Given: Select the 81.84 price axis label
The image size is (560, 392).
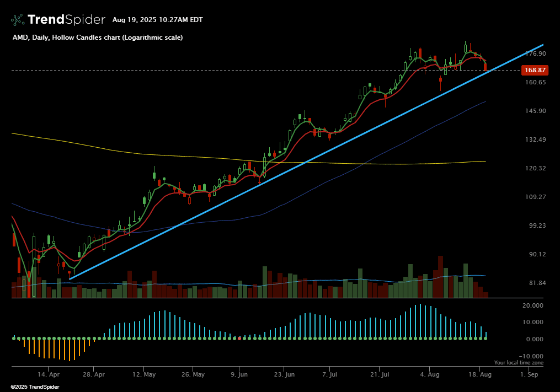Looking at the screenshot, I should point(536,283).
